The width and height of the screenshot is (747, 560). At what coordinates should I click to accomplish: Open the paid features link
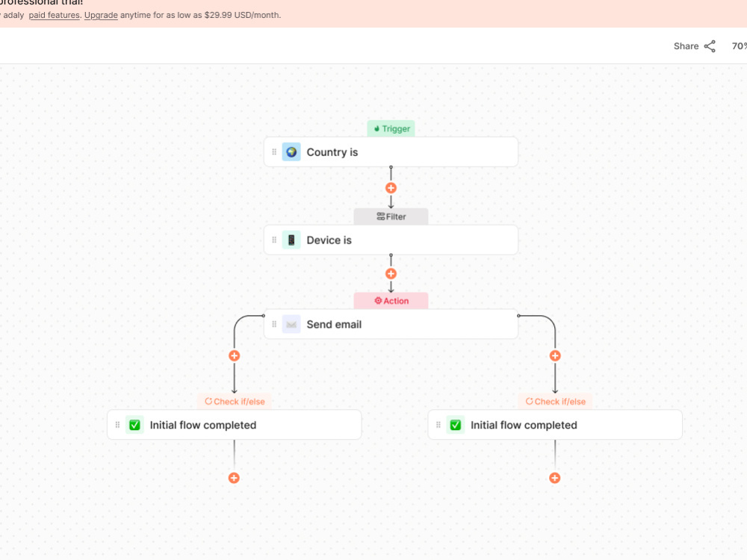tap(55, 15)
